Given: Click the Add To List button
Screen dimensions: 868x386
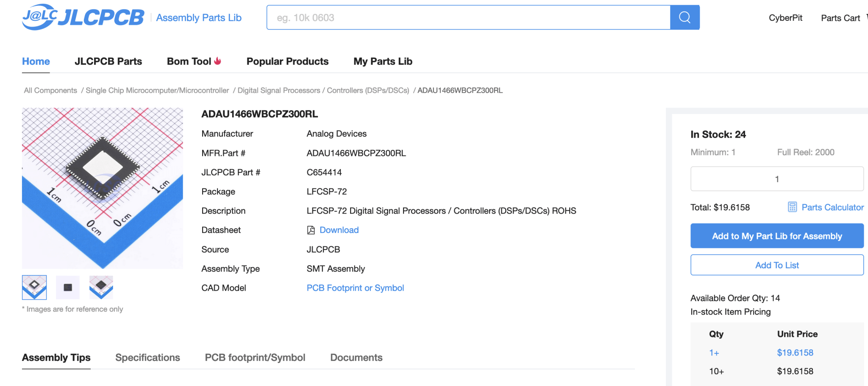Looking at the screenshot, I should coord(777,265).
